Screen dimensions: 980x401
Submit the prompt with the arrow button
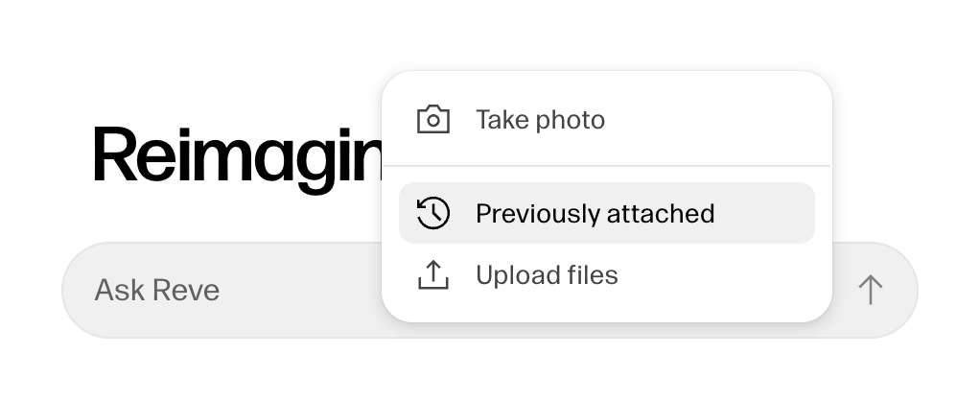click(870, 291)
